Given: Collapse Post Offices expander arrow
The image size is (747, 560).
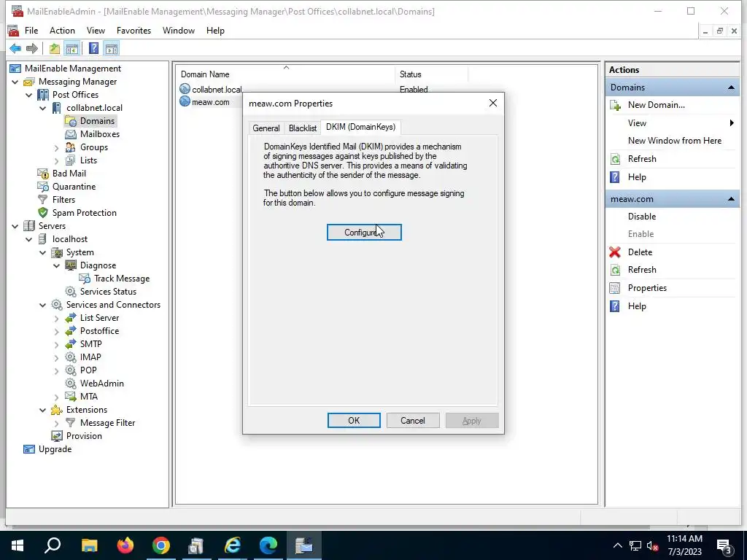Looking at the screenshot, I should 29,95.
